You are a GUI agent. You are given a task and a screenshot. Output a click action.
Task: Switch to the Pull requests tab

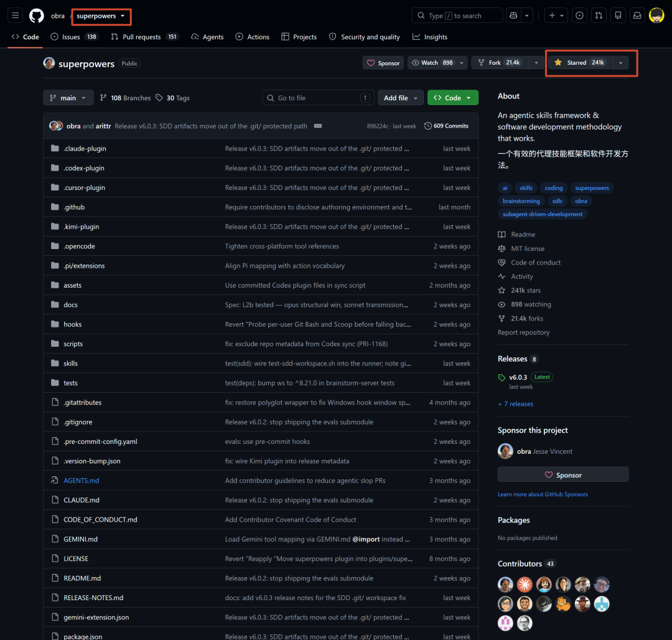coord(144,37)
